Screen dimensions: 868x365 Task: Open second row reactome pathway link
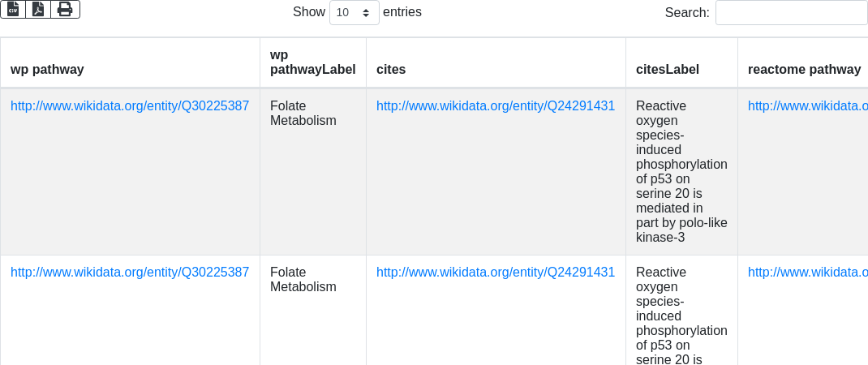point(807,273)
